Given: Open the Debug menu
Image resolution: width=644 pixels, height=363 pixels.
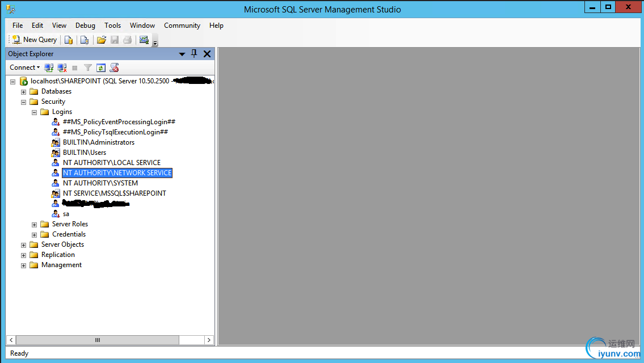Looking at the screenshot, I should [x=86, y=26].
